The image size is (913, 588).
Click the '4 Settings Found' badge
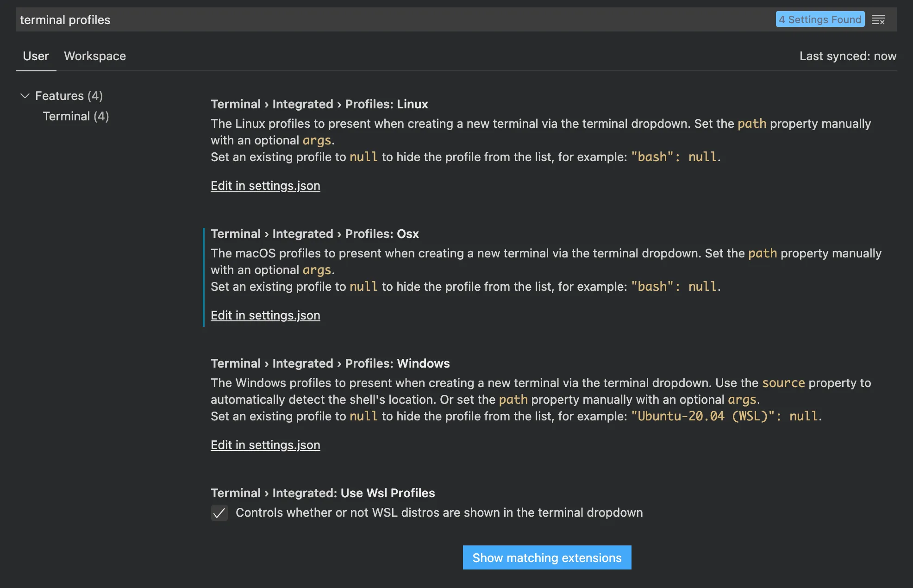(x=819, y=19)
